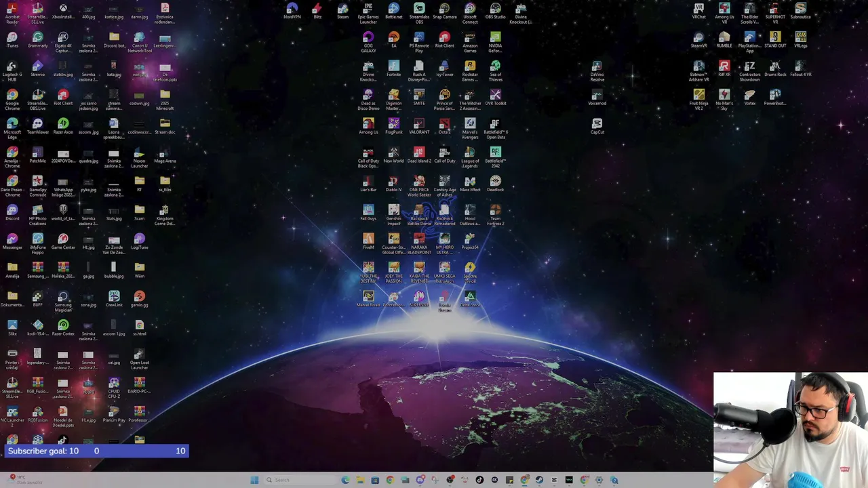Select the Open Loot Launcher icon
This screenshot has height=488, width=868.
(139, 359)
